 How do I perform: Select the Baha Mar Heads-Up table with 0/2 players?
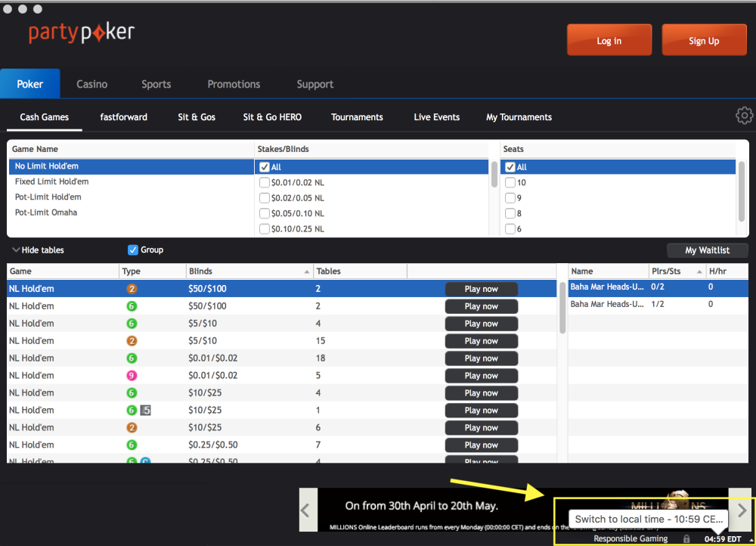pos(658,287)
